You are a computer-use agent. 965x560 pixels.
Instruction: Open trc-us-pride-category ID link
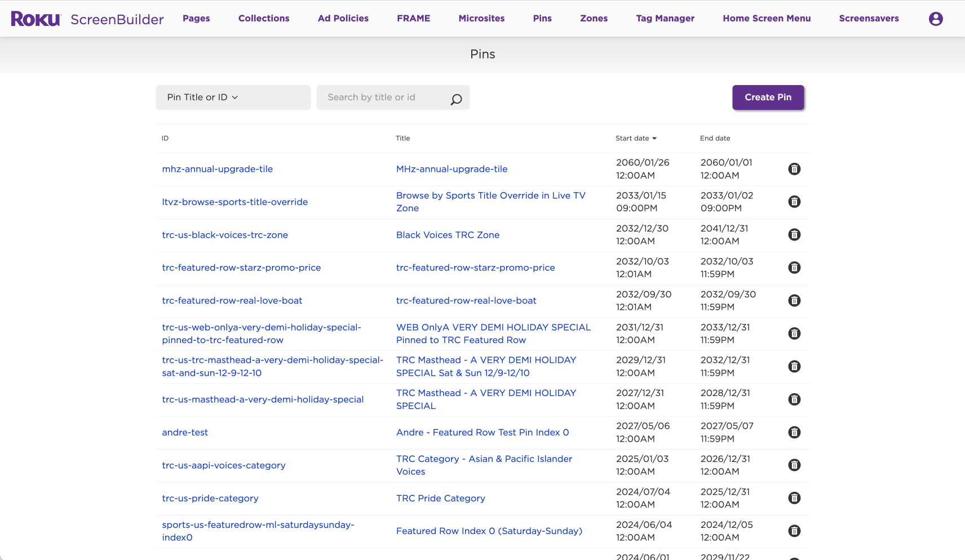pyautogui.click(x=210, y=498)
